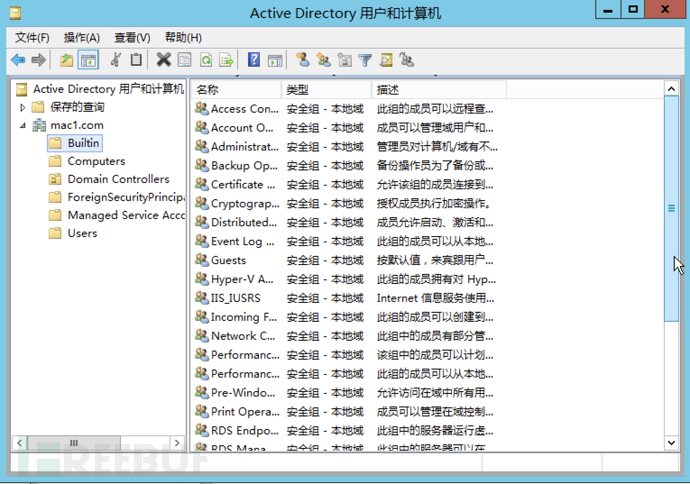
Task: Go forward with the gray right arrow
Action: point(39,60)
